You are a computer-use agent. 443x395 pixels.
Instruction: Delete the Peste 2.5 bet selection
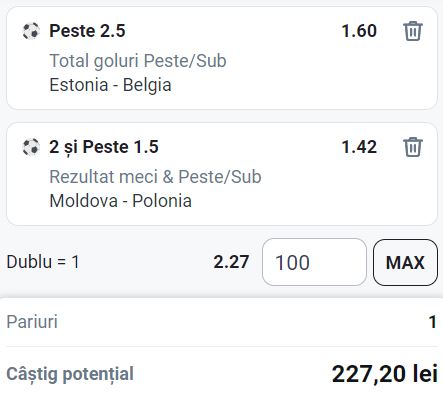coord(413,31)
